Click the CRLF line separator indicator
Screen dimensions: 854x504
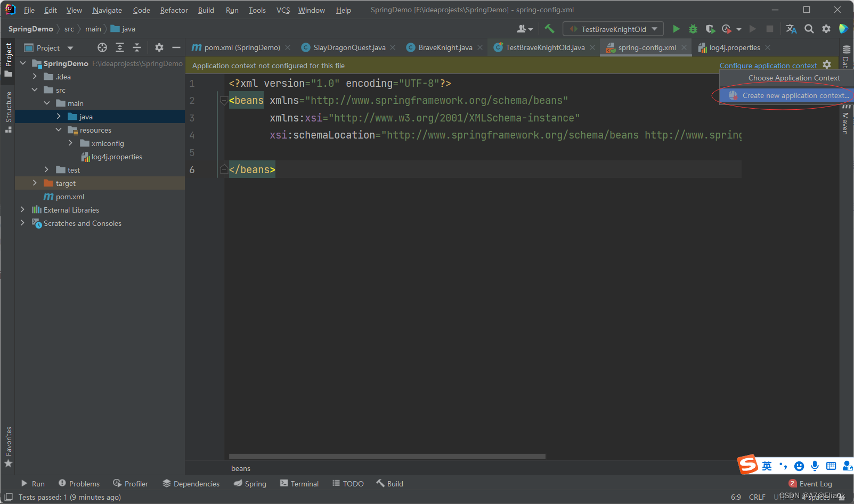tap(757, 497)
